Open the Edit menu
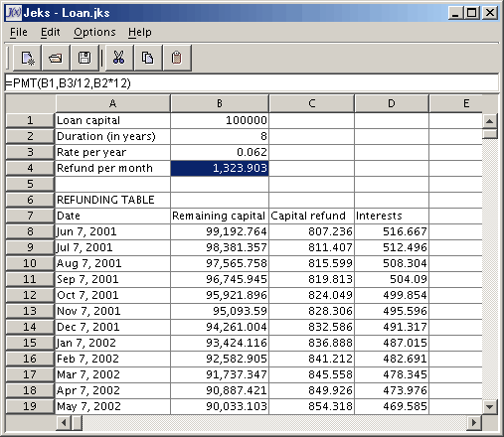Screen dimensions: 504x437 (x=50, y=32)
